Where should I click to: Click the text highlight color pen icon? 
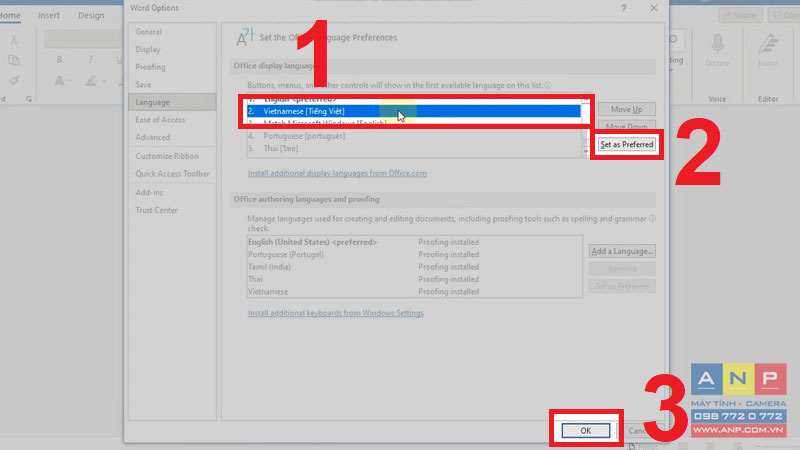(x=91, y=81)
